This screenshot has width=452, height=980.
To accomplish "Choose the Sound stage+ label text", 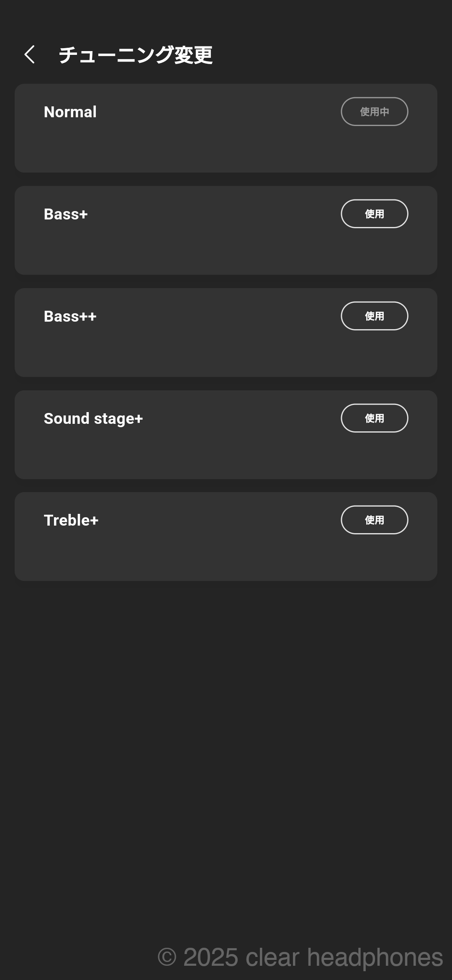I will point(93,418).
